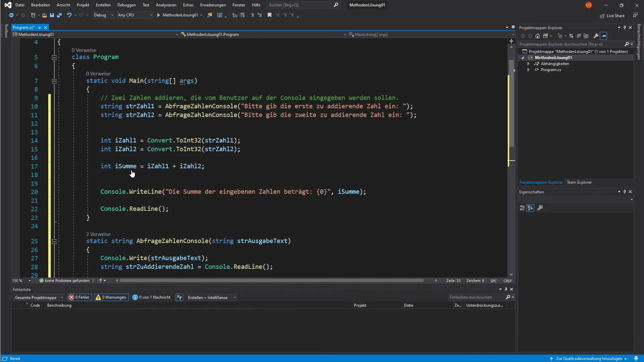Start debugging with the green play arrow

click(159, 15)
